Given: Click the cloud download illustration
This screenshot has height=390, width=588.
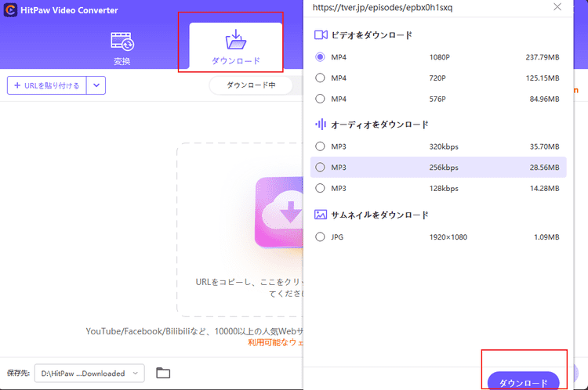Looking at the screenshot, I should pyautogui.click(x=279, y=212).
